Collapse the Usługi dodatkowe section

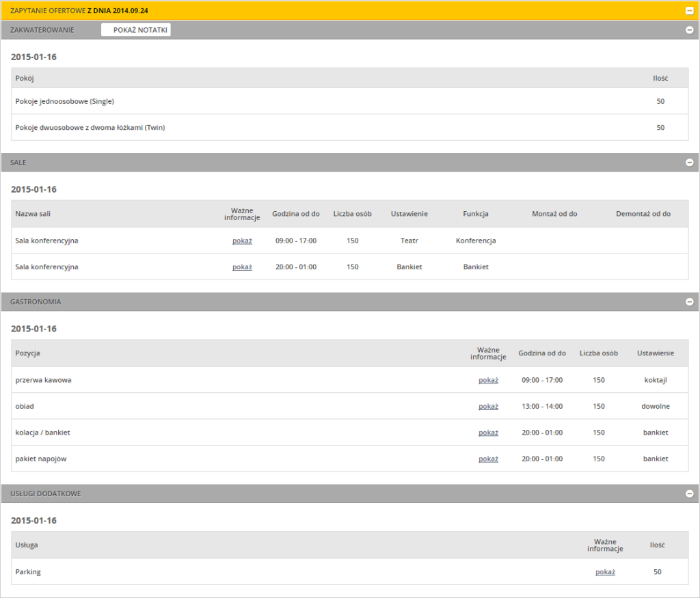coord(689,493)
